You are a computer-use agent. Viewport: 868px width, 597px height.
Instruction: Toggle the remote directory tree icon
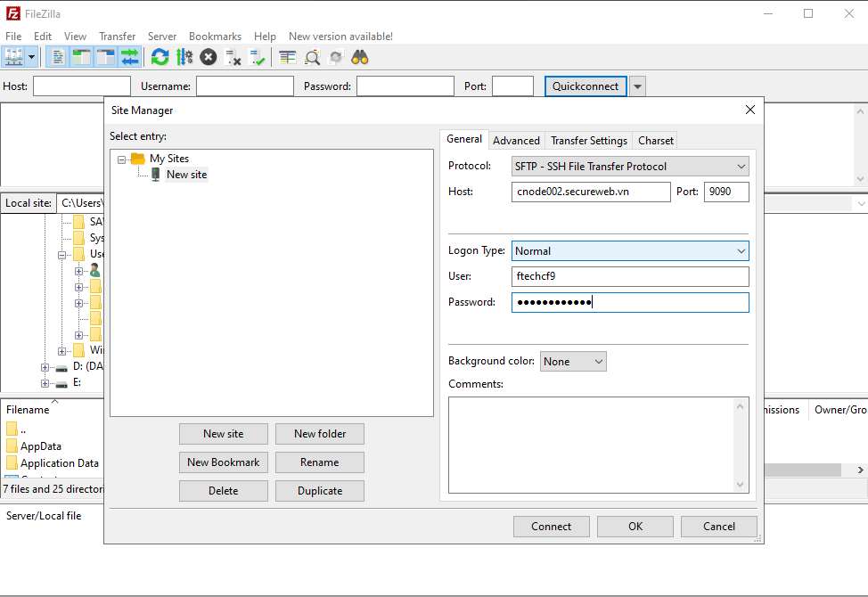[105, 57]
